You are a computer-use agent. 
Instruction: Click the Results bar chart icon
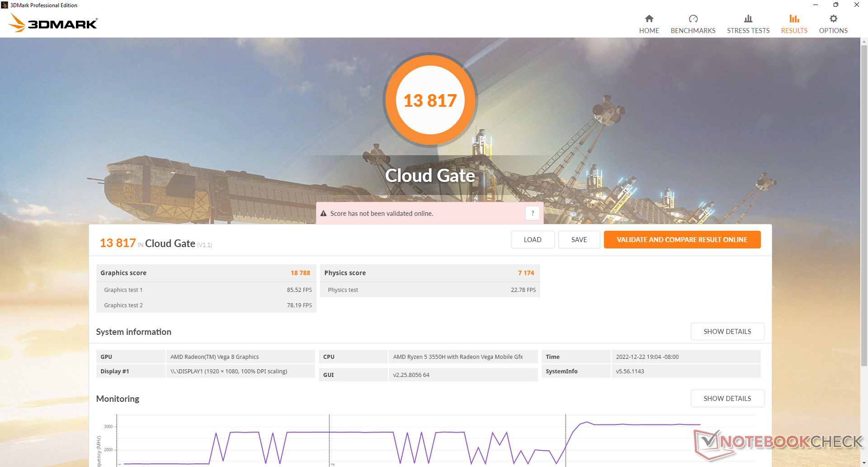794,19
